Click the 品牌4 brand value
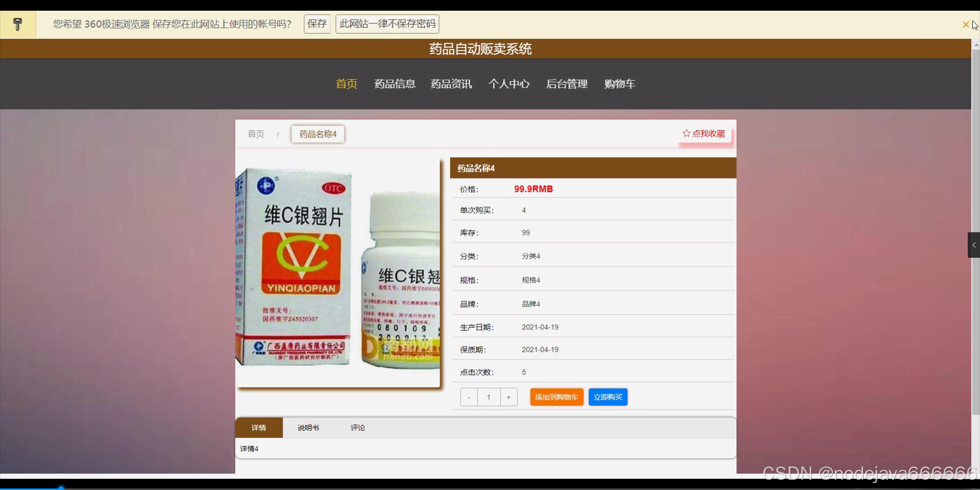 coord(531,304)
